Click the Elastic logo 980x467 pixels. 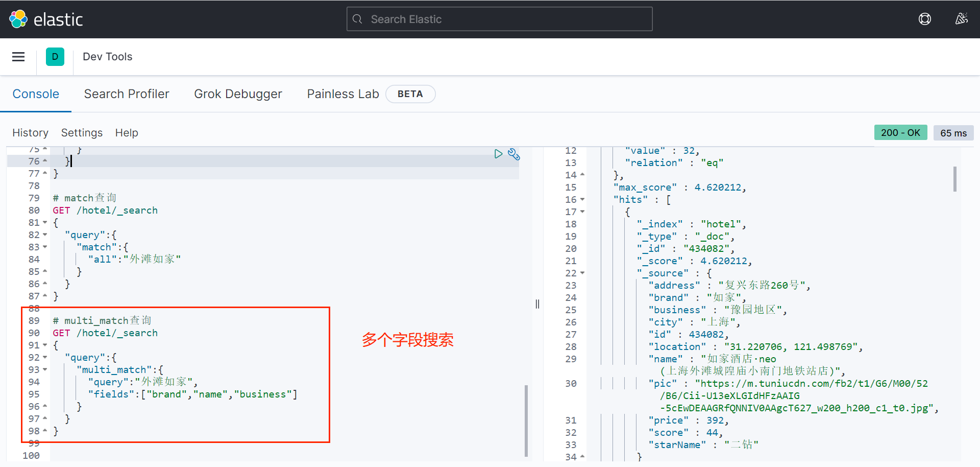(46, 19)
